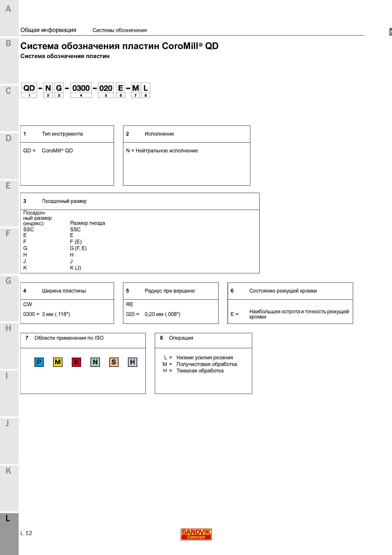The image size is (392, 555).
Task: Click the text 'Наибольшая острота и точность режущей кромки'
Action: point(299,314)
